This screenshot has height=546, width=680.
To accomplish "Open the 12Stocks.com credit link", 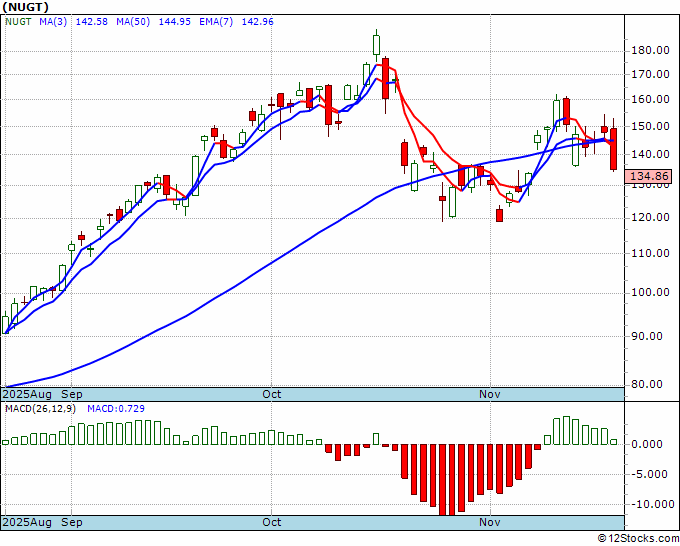I will [x=638, y=539].
